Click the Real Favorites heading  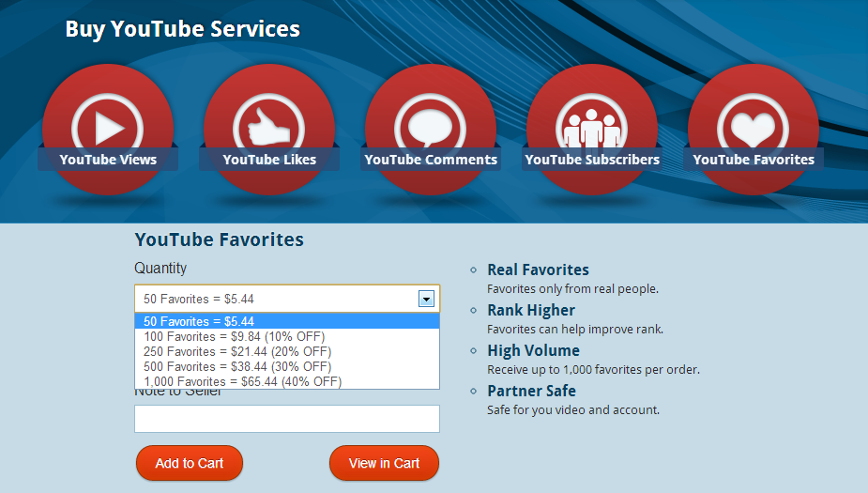538,270
